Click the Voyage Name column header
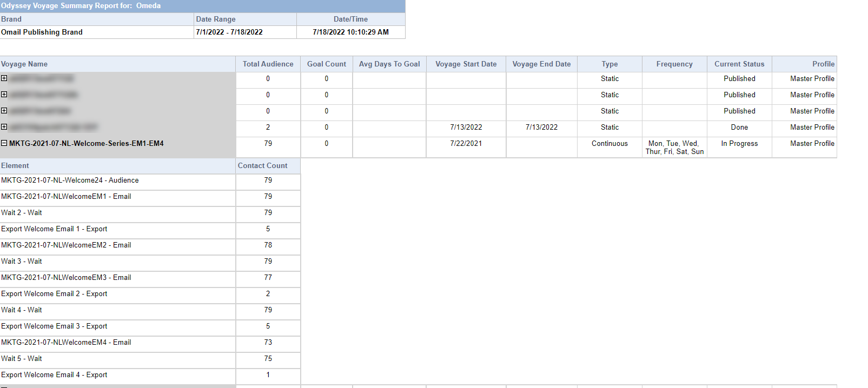 coord(24,64)
